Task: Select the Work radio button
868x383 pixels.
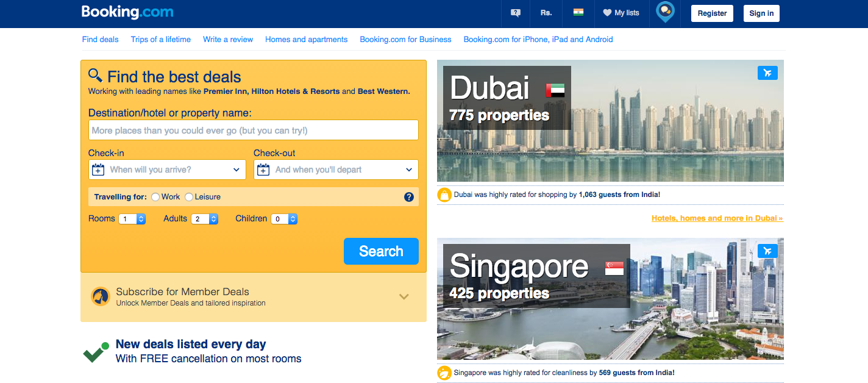Action: (x=155, y=197)
